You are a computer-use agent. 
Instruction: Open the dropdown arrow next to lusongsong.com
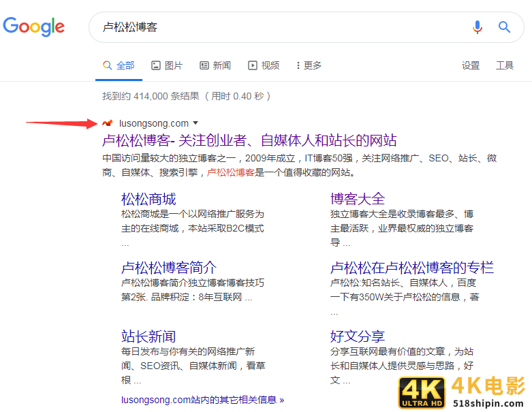195,123
